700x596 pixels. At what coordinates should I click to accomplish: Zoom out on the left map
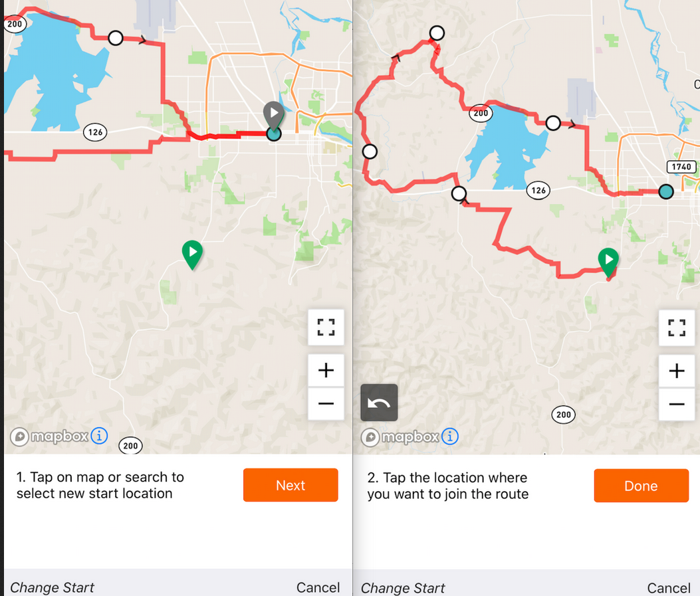(326, 403)
